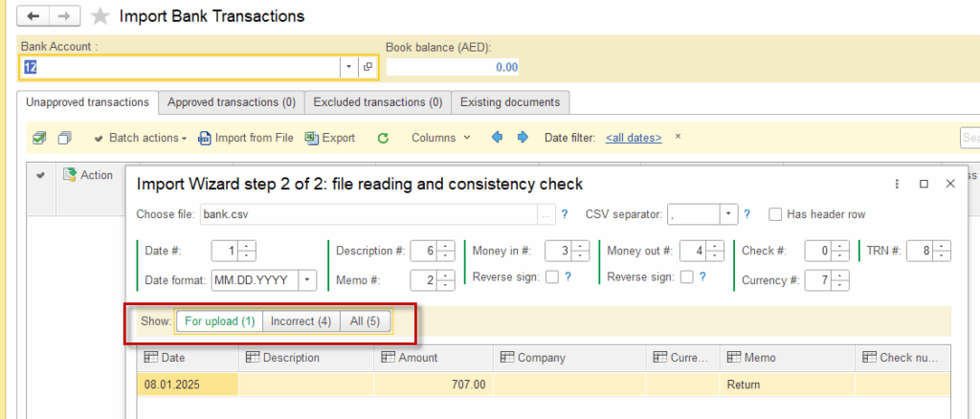Enable the Has header row checkbox

[x=776, y=214]
